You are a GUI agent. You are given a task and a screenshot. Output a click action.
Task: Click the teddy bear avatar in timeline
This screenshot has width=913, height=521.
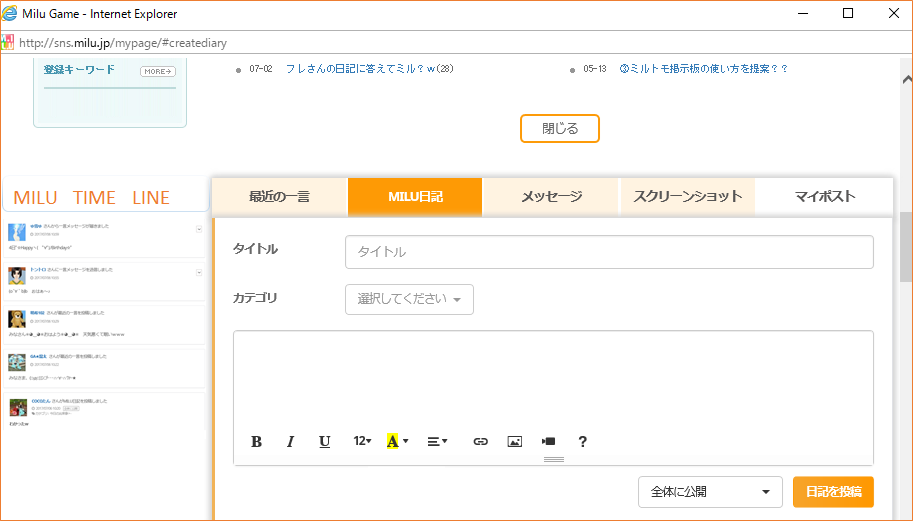click(17, 319)
